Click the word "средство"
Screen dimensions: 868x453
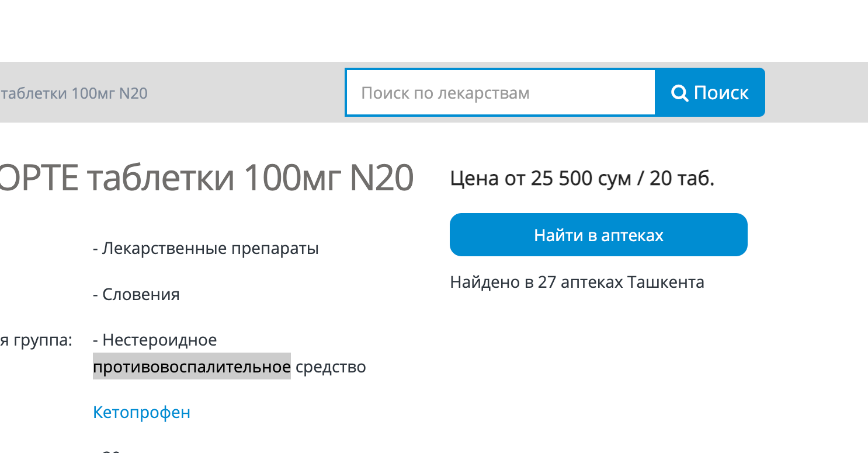pos(331,367)
